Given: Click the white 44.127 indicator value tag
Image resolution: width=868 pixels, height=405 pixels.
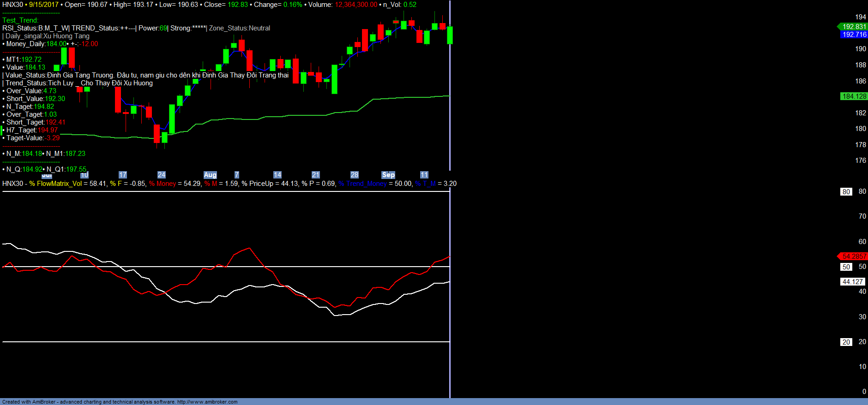Looking at the screenshot, I should click(852, 282).
